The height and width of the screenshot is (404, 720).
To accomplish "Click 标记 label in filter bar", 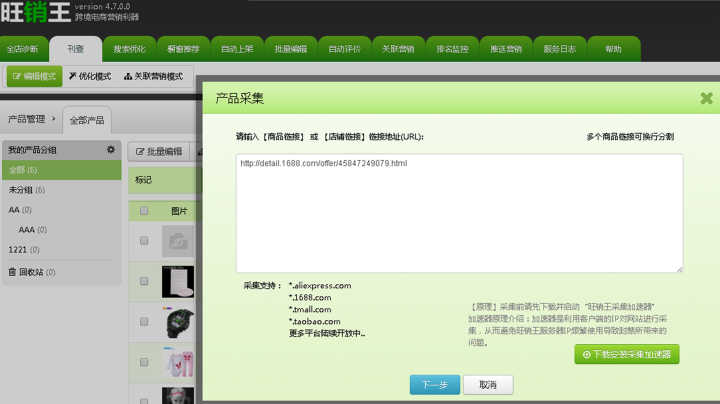I will pyautogui.click(x=143, y=180).
